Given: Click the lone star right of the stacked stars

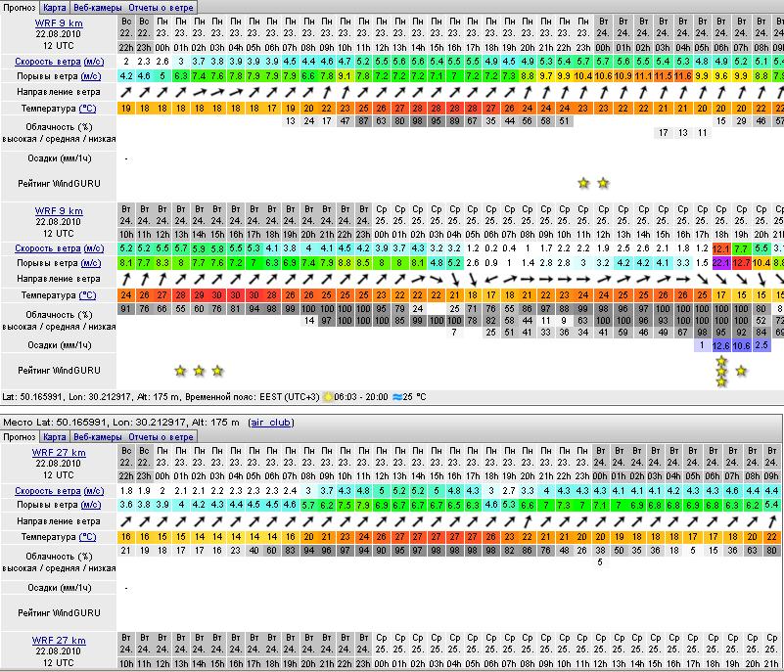Looking at the screenshot, I should point(741,371).
